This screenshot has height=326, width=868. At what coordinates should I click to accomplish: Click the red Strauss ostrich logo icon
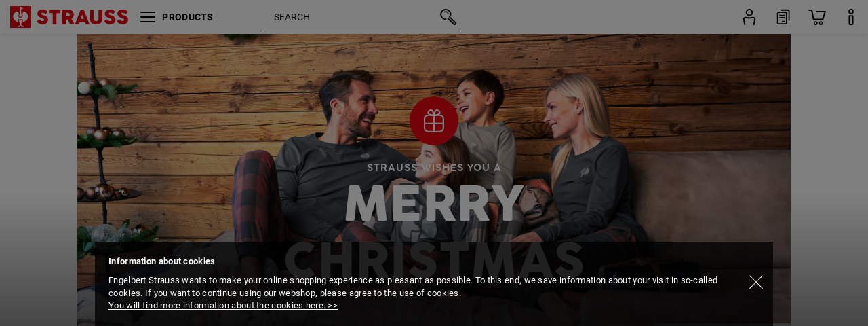click(21, 17)
